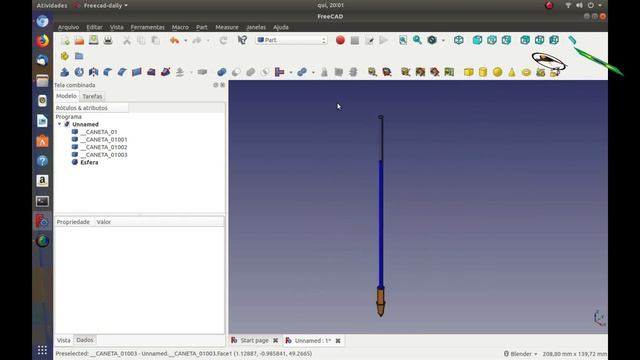Open the Part workbench selector
Image resolution: width=640 pixels, height=360 pixels.
291,40
